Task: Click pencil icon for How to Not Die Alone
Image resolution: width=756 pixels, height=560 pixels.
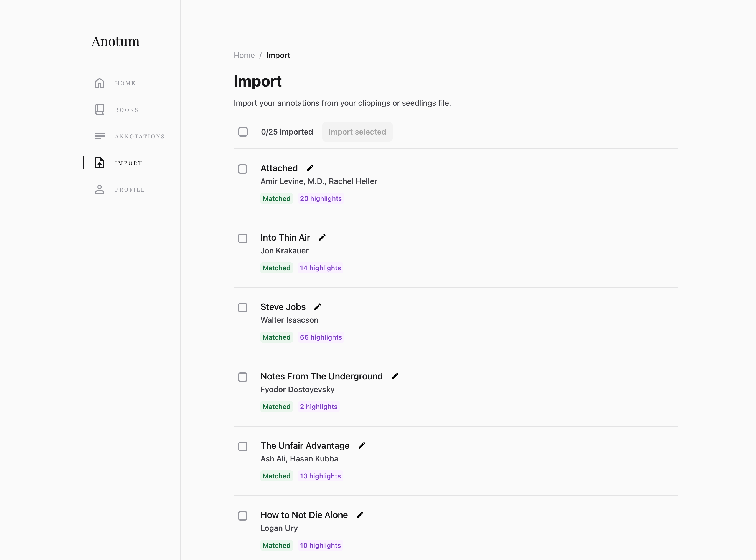Action: (x=360, y=515)
